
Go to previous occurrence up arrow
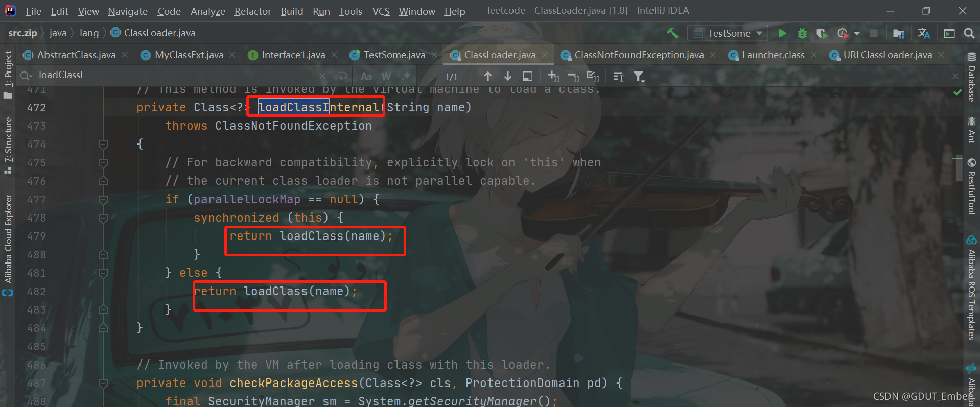click(x=488, y=76)
